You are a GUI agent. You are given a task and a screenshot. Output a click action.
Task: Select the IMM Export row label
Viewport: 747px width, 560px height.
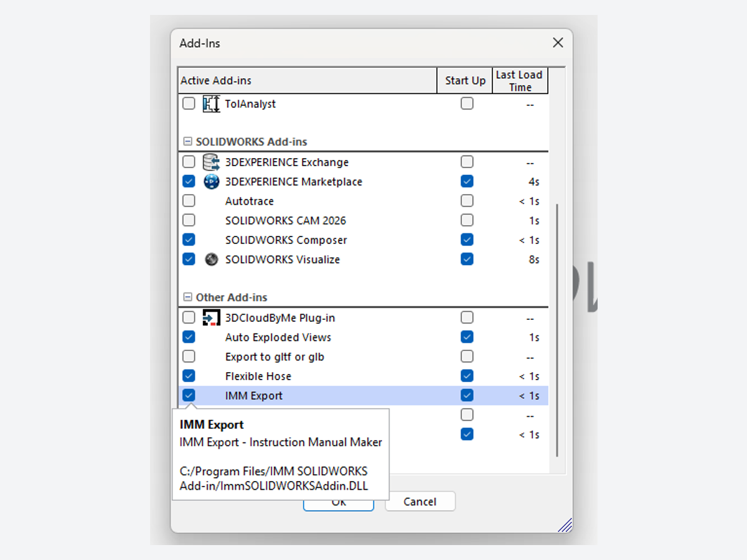pyautogui.click(x=254, y=395)
